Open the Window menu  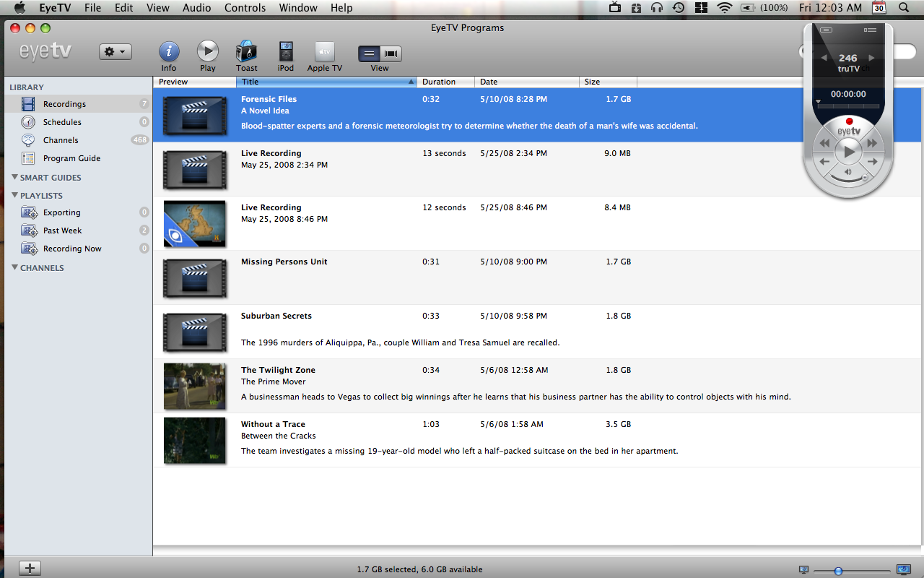click(298, 8)
